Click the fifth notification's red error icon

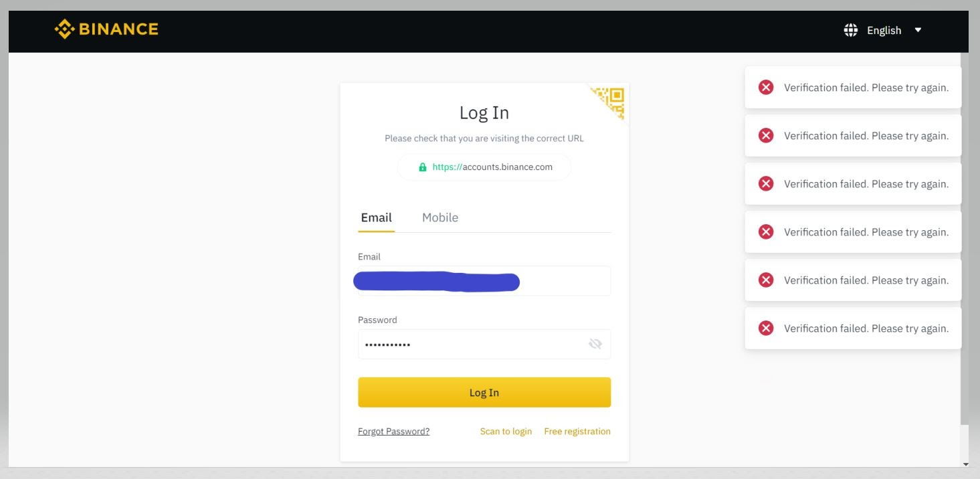point(766,280)
